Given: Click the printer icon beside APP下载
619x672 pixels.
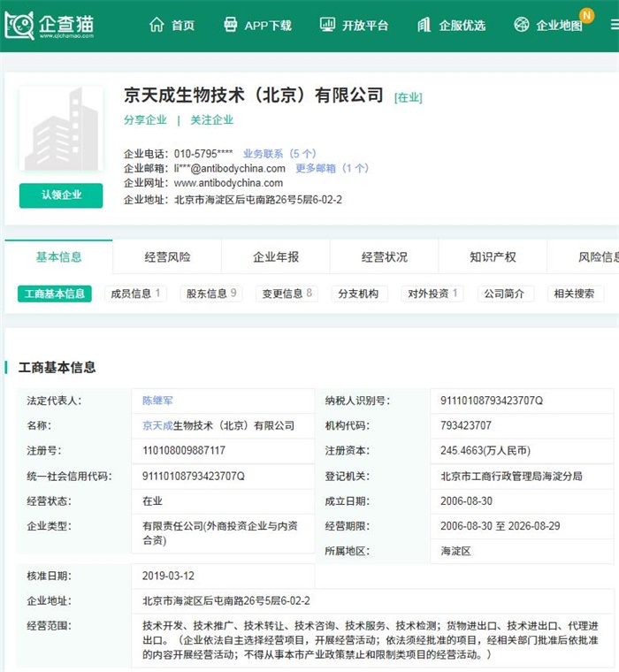Looking at the screenshot, I should click(x=231, y=25).
